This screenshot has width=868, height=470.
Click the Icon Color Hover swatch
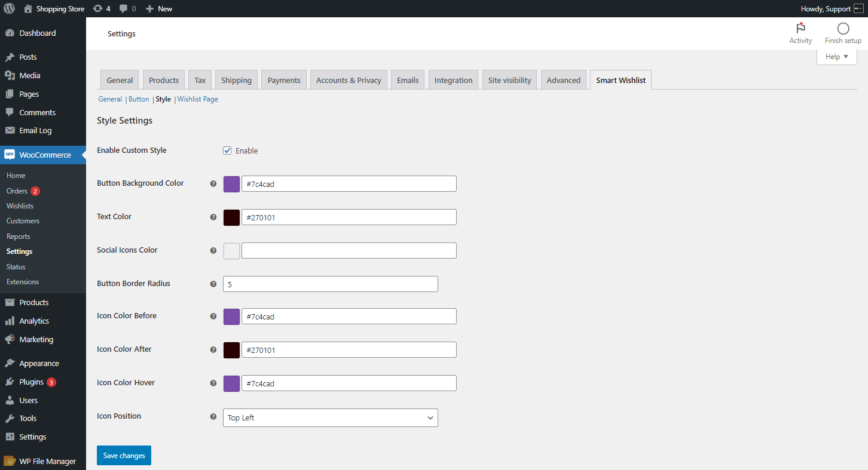click(x=231, y=383)
